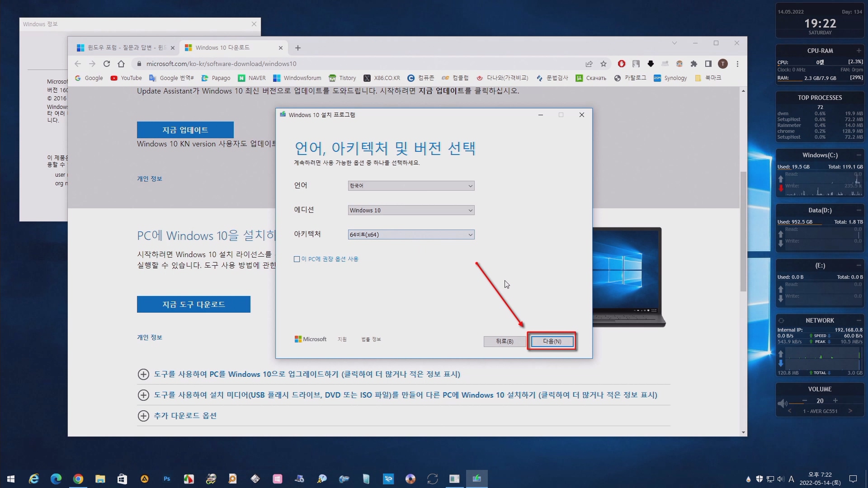Open the architecture (아키텍처) dropdown
The width and height of the screenshot is (868, 488).
coord(411,235)
